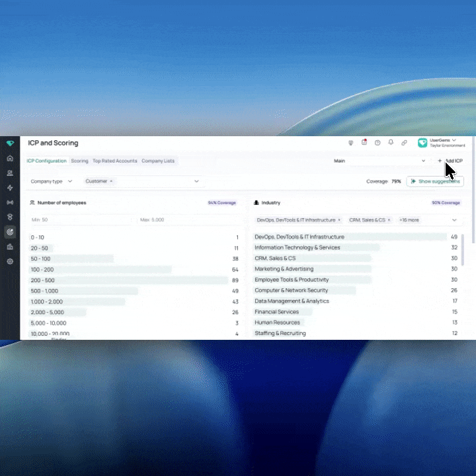
Task: Select the 0 - 10 employees row
Action: tap(134, 237)
